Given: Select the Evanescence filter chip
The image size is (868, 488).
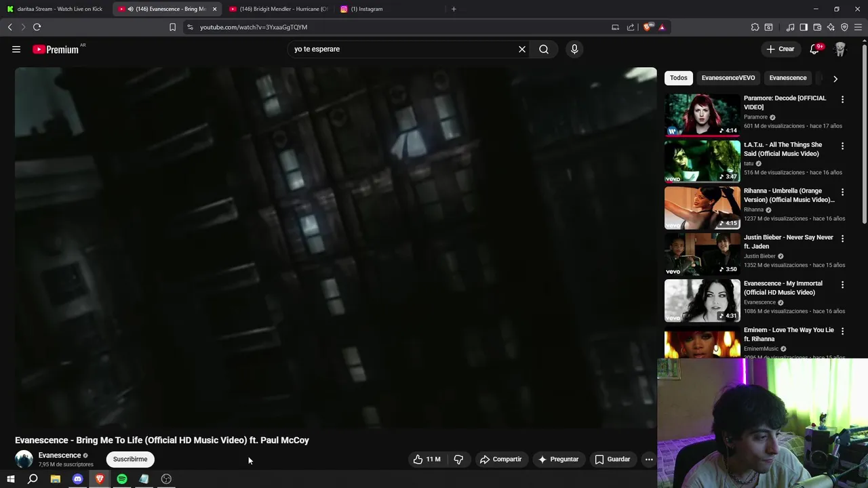Looking at the screenshot, I should coord(787,78).
